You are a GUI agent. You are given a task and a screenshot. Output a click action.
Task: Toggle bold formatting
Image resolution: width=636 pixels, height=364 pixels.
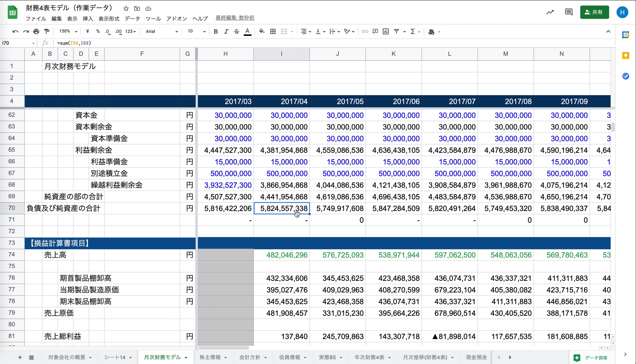(x=216, y=32)
